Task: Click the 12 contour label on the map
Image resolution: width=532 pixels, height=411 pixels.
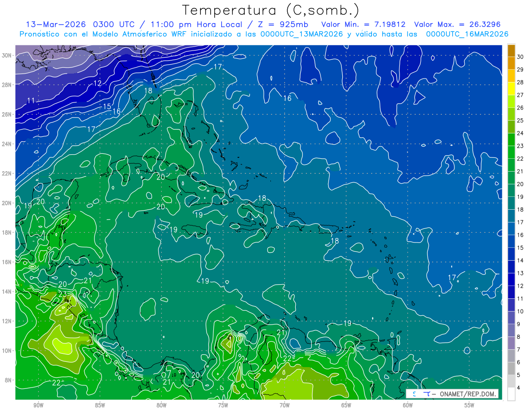Action: coord(98,83)
